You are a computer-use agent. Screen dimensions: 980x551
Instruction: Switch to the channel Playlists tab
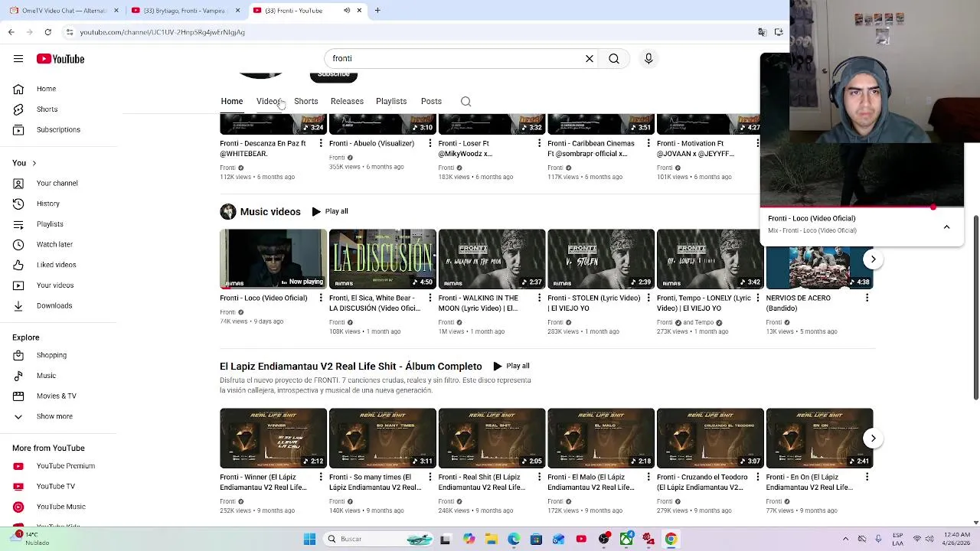391,101
